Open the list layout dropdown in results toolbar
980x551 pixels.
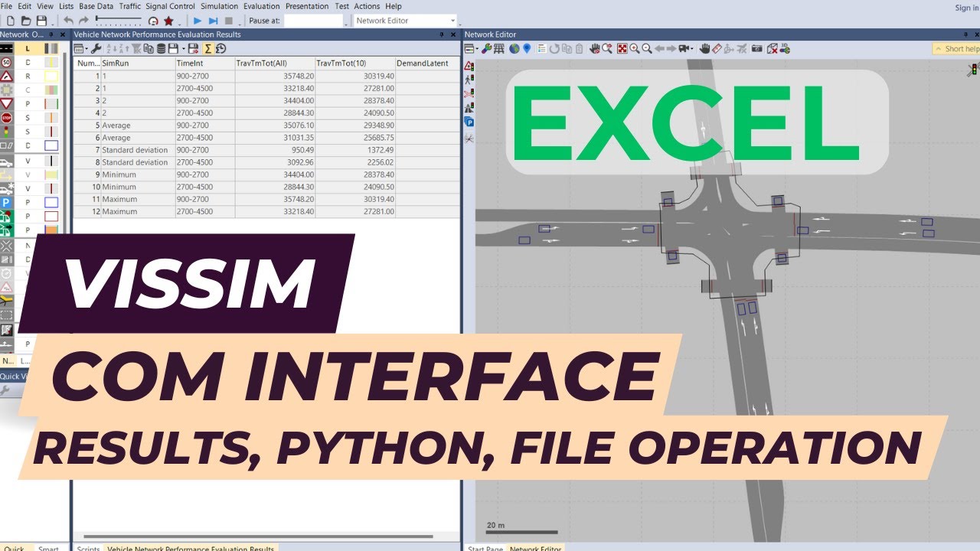(80, 49)
